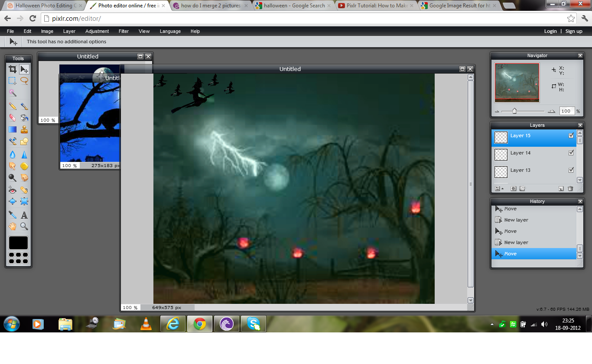Select the Red Eye Reduction tool
Viewport: 592px width, 364px height.
coord(13,190)
